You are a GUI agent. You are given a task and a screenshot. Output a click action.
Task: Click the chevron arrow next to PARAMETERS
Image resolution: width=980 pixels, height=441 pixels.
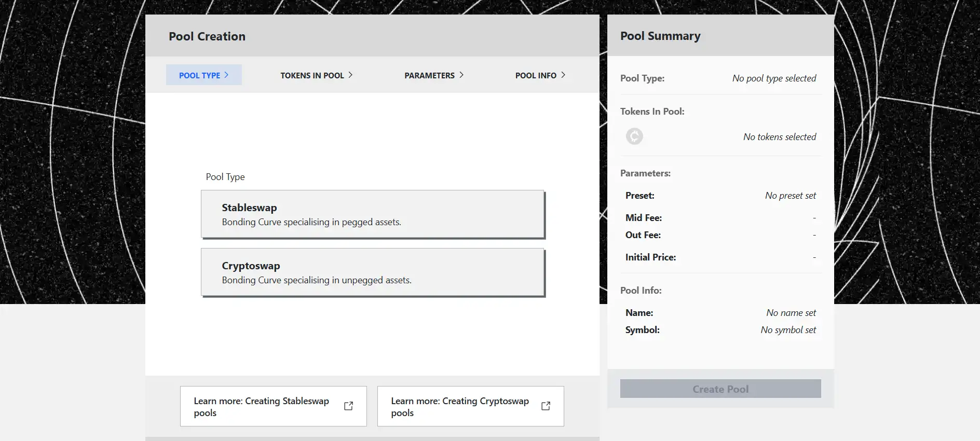click(461, 75)
